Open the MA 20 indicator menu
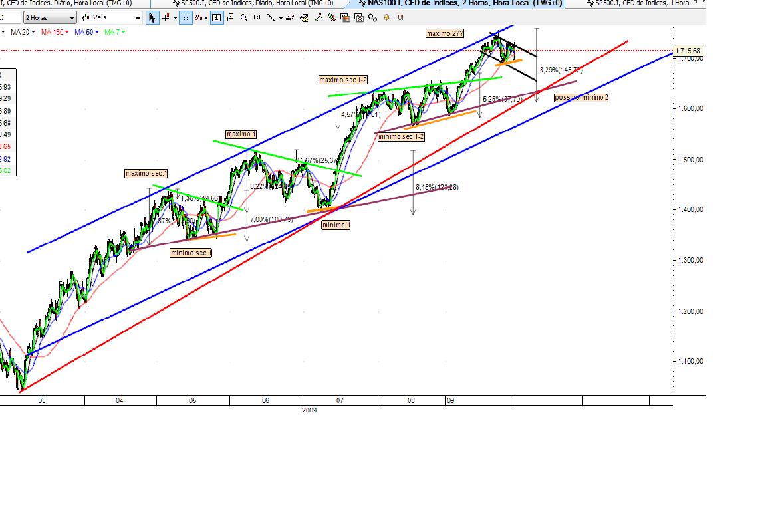The image size is (766, 532). [x=23, y=32]
